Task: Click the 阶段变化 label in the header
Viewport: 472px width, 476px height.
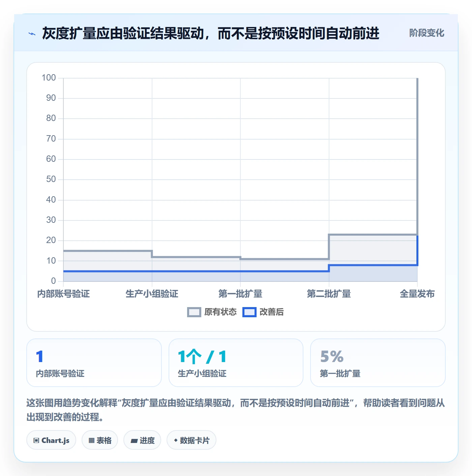Action: (426, 33)
